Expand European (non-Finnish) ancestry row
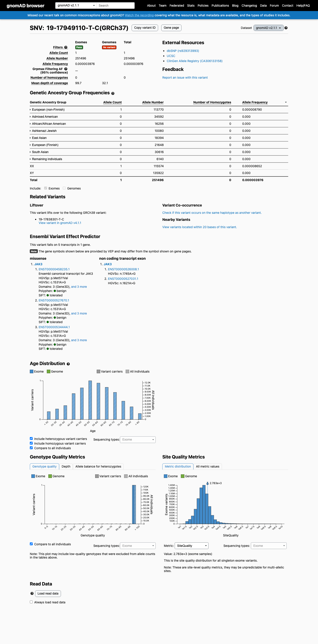 [x=47, y=110]
